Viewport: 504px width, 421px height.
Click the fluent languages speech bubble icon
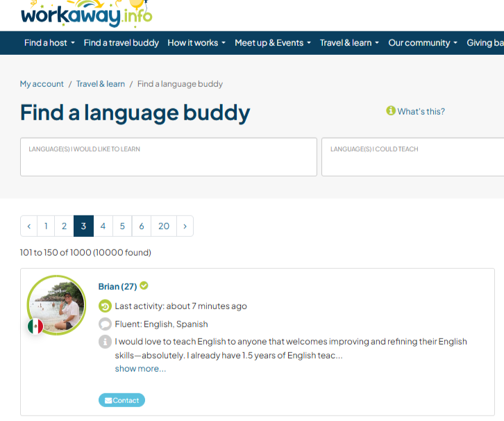point(105,324)
